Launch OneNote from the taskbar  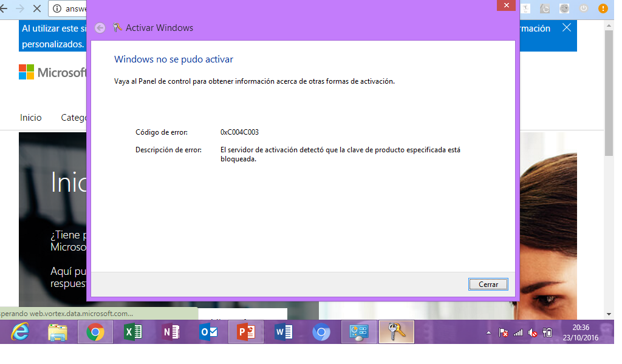(171, 332)
